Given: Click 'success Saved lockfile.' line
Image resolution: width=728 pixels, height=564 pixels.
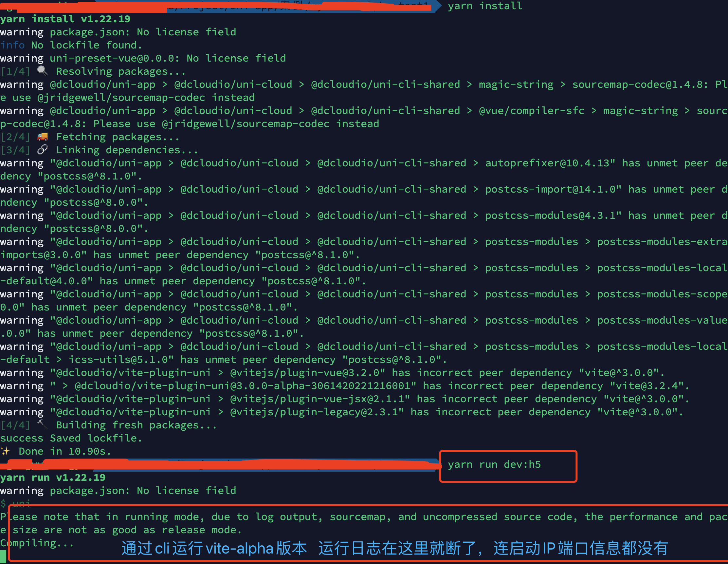Looking at the screenshot, I should pyautogui.click(x=71, y=438).
